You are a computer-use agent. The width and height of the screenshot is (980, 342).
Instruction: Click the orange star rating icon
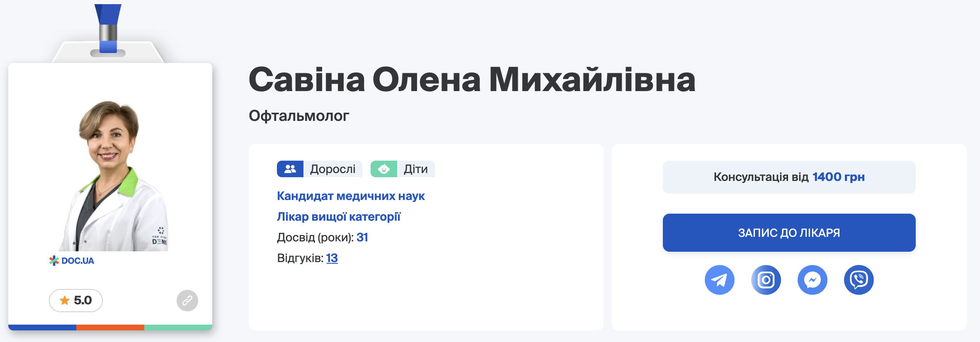point(65,300)
